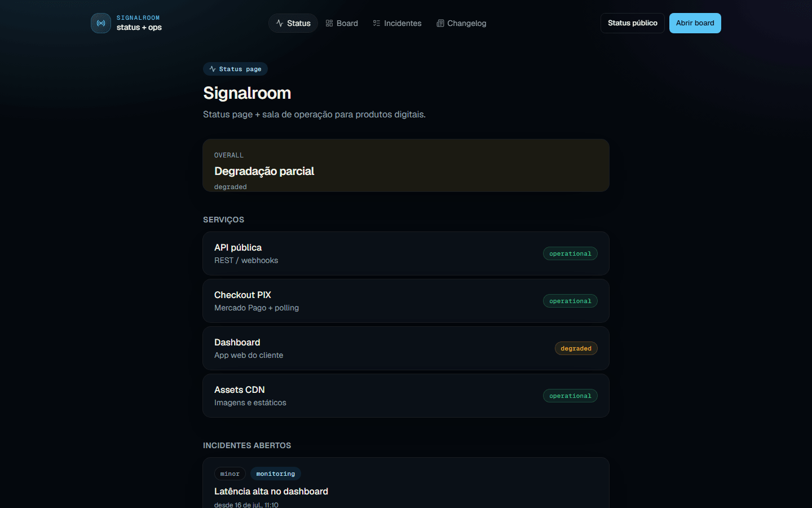The height and width of the screenshot is (508, 812).
Task: Click the grid icon next to Board
Action: pos(329,23)
